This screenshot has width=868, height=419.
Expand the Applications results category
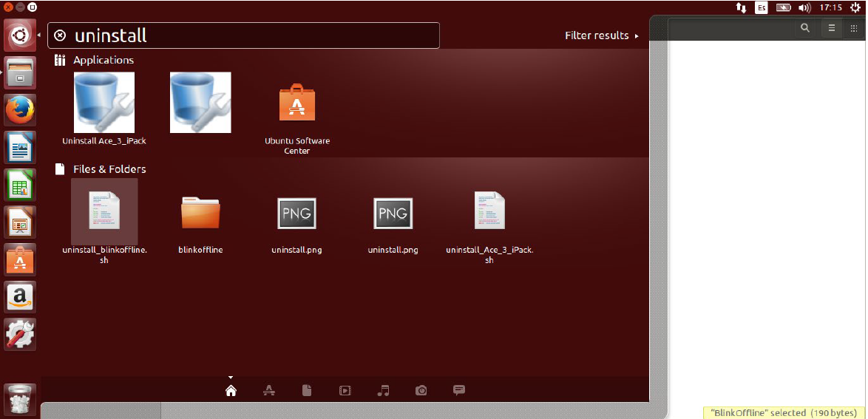(x=103, y=60)
